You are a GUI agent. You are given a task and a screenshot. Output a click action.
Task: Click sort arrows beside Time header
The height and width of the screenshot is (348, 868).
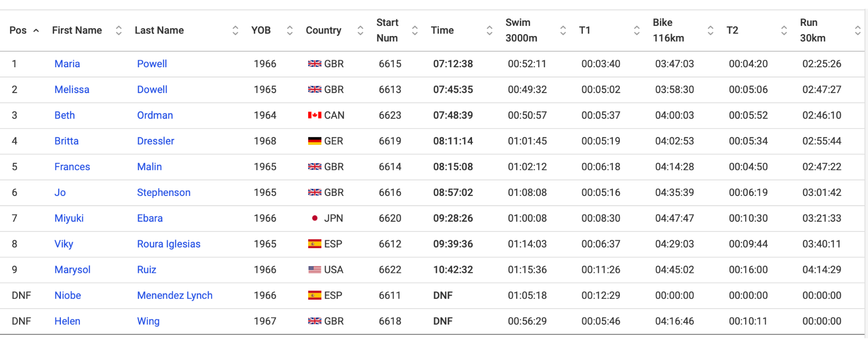(x=490, y=30)
